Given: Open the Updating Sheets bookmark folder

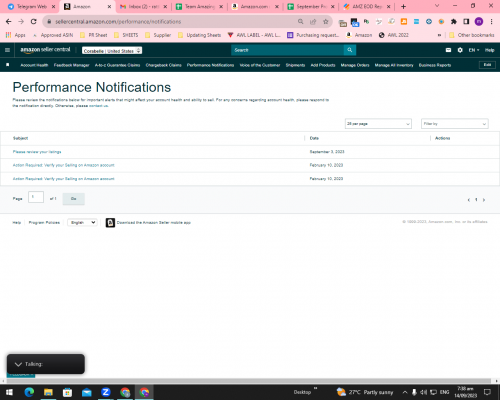Looking at the screenshot, I should (x=199, y=35).
